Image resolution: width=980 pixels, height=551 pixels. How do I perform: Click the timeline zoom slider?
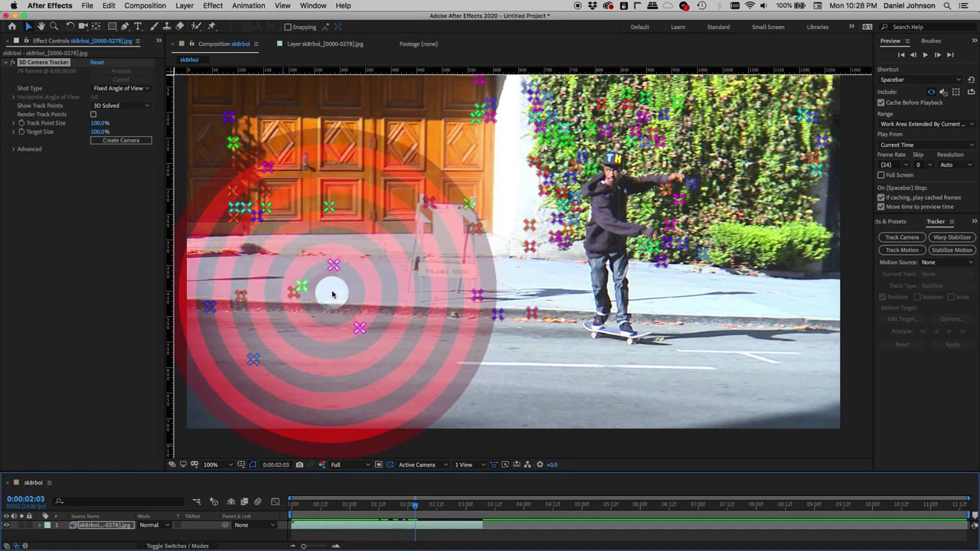click(303, 546)
